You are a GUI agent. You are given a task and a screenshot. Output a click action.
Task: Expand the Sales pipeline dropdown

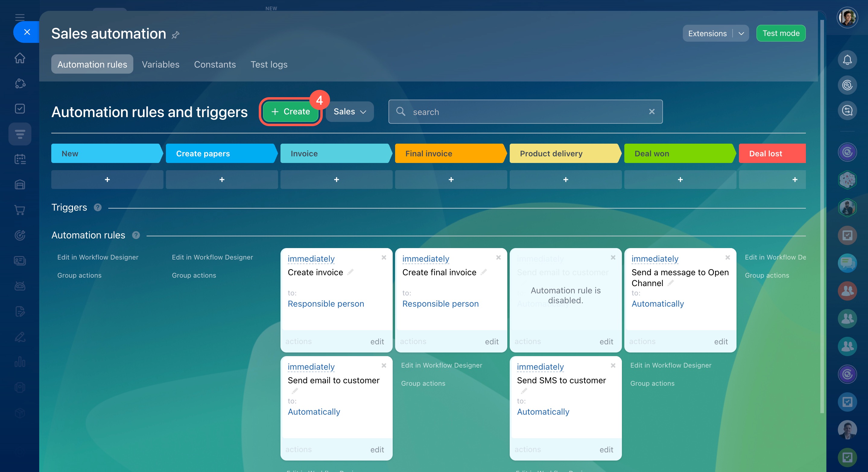coord(350,112)
